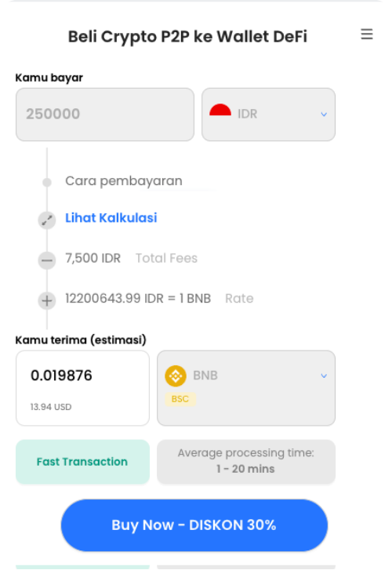Click the Indonesian flag icon

click(220, 110)
